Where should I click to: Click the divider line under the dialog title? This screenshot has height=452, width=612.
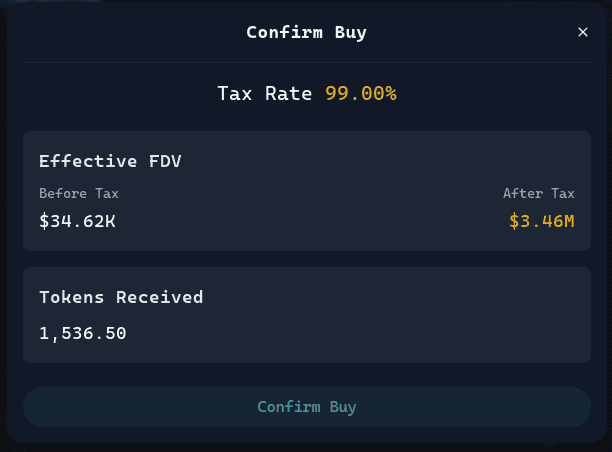tap(306, 62)
